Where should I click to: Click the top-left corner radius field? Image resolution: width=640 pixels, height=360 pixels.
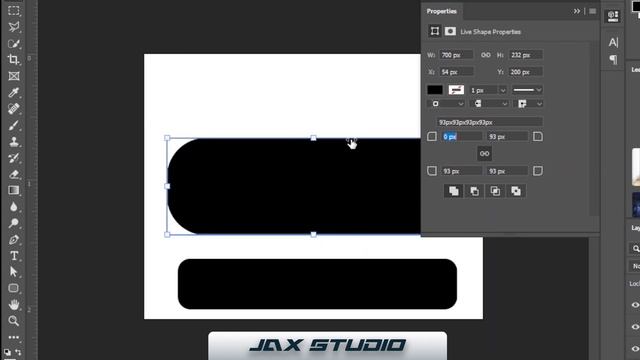[462, 137]
